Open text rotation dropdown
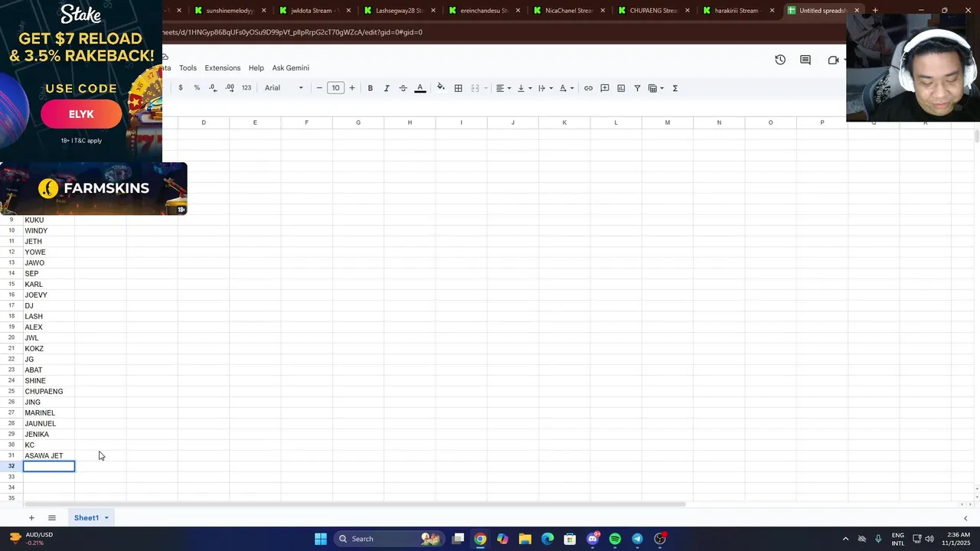 point(567,88)
